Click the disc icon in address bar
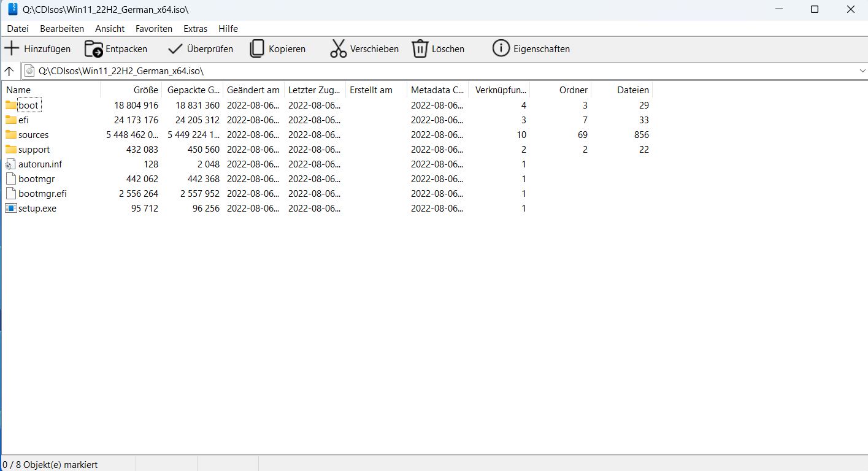 (29, 71)
